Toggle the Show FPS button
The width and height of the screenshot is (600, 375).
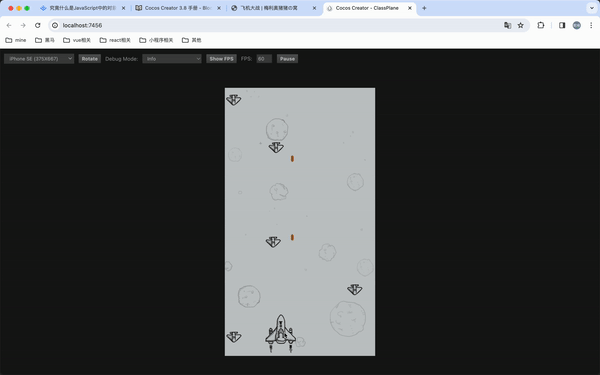coord(221,59)
